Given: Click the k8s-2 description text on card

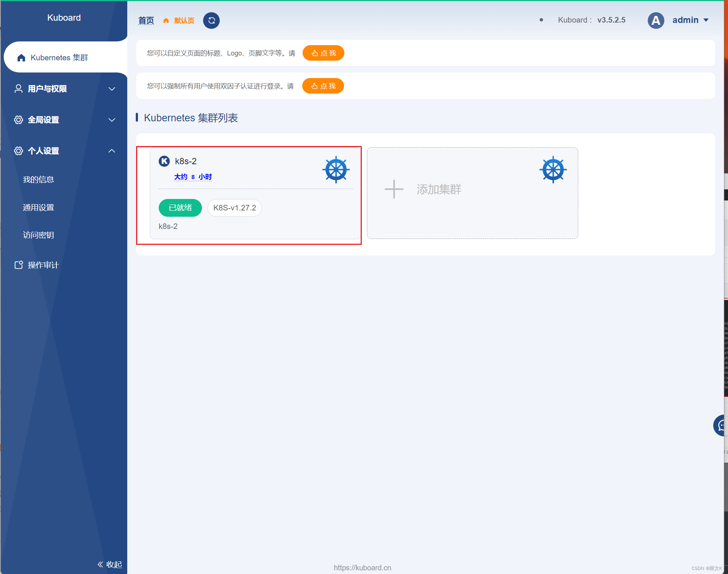Looking at the screenshot, I should pos(168,226).
